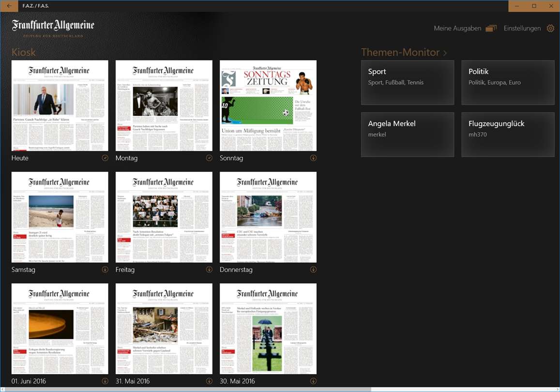Minimize the F.A.Z. window
The width and height of the screenshot is (560, 392).
[517, 6]
